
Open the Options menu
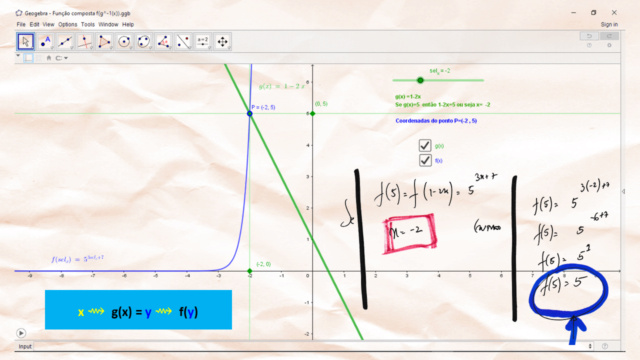(x=67, y=24)
